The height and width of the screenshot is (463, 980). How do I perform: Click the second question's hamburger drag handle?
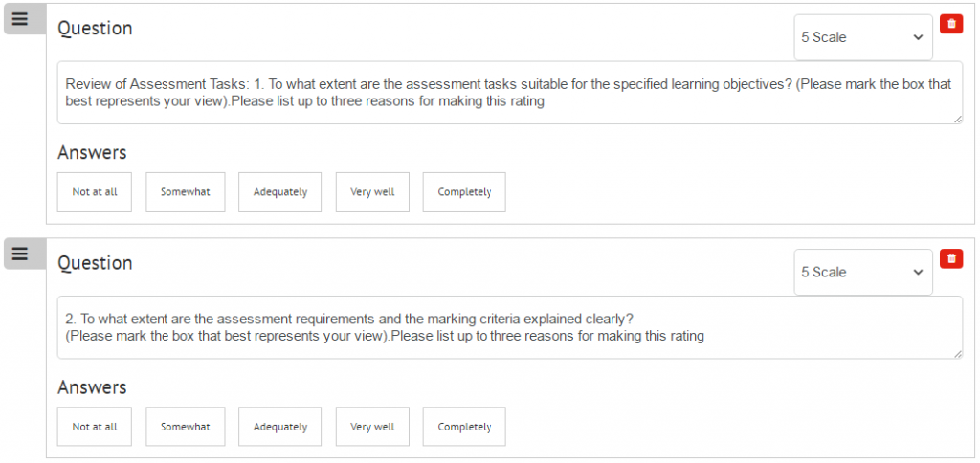coord(23,254)
